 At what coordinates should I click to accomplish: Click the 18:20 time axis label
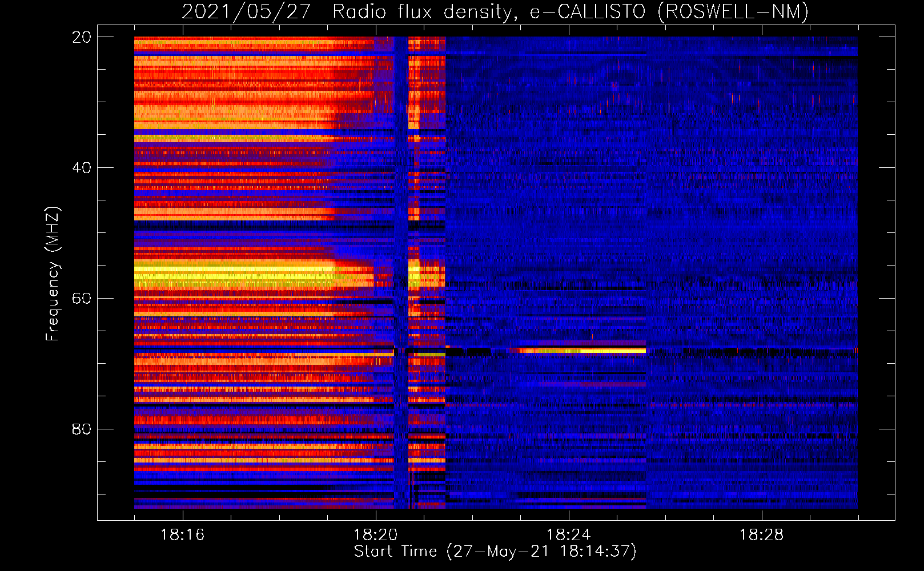[376, 535]
